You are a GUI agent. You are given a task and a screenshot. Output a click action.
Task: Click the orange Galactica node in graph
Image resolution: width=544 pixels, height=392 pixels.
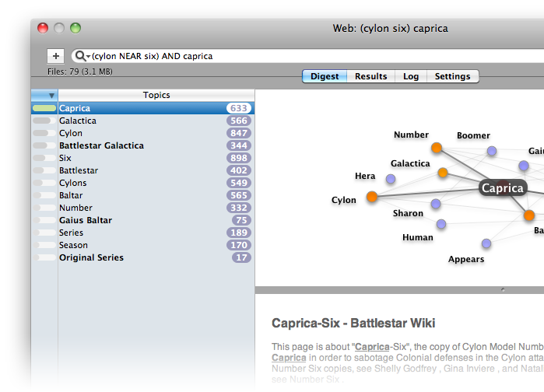(x=443, y=173)
